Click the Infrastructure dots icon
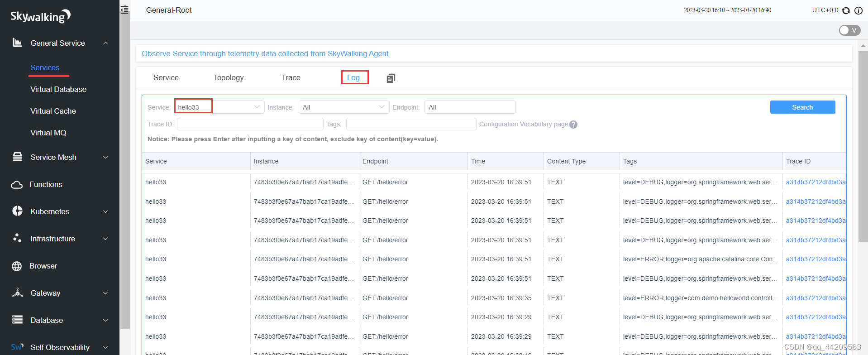 point(17,238)
